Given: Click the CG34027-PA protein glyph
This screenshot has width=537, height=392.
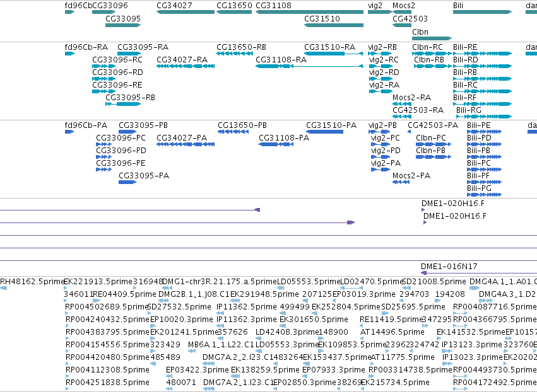Looking at the screenshot, I should (x=186, y=144).
